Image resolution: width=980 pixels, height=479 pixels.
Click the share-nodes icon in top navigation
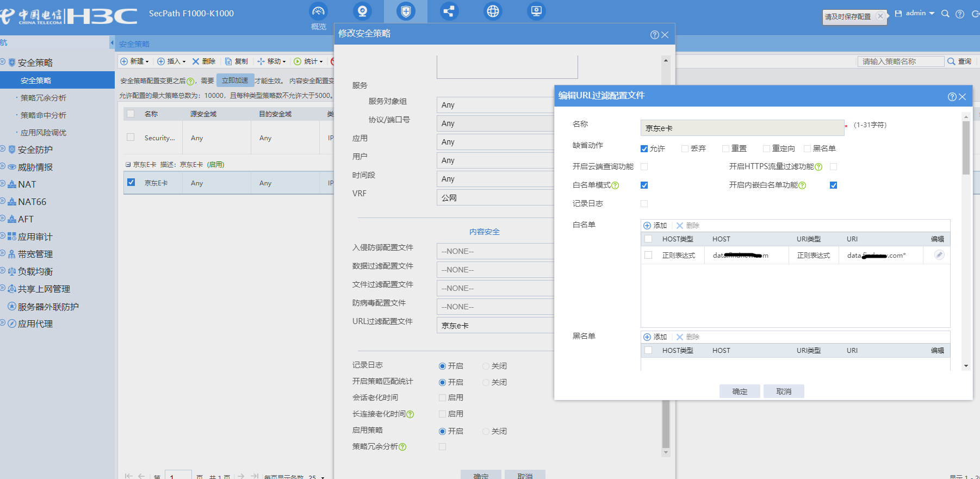449,11
